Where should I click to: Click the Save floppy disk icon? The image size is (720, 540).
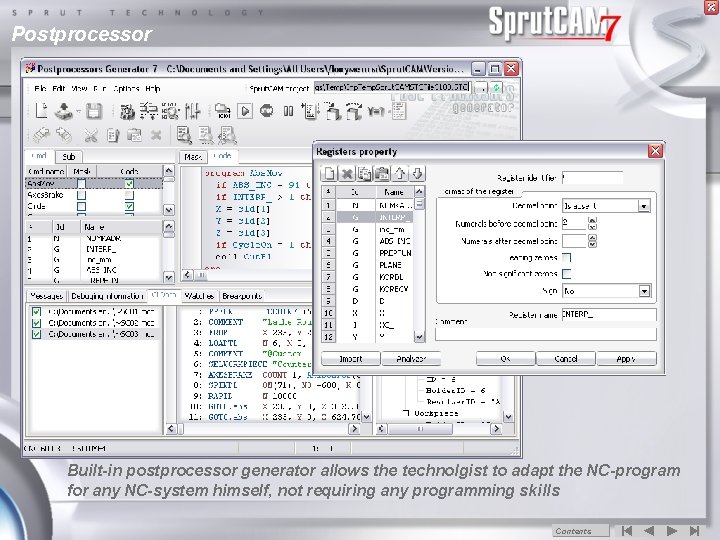(x=94, y=111)
